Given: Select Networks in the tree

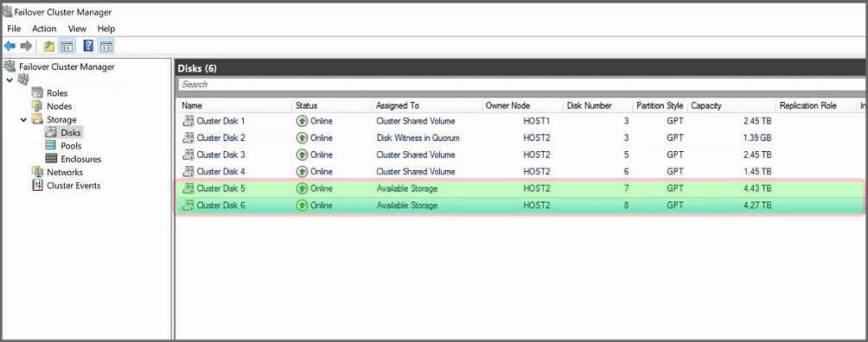Looking at the screenshot, I should (65, 172).
